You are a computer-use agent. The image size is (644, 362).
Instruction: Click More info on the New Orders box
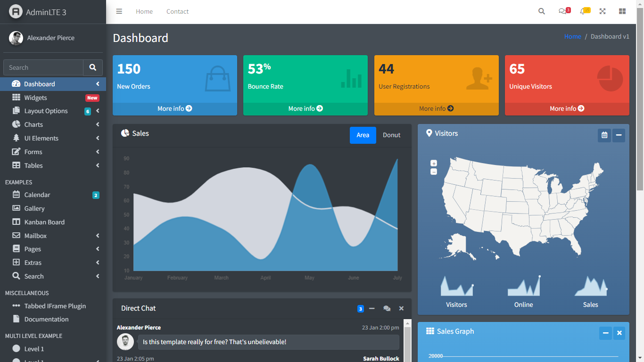174,108
